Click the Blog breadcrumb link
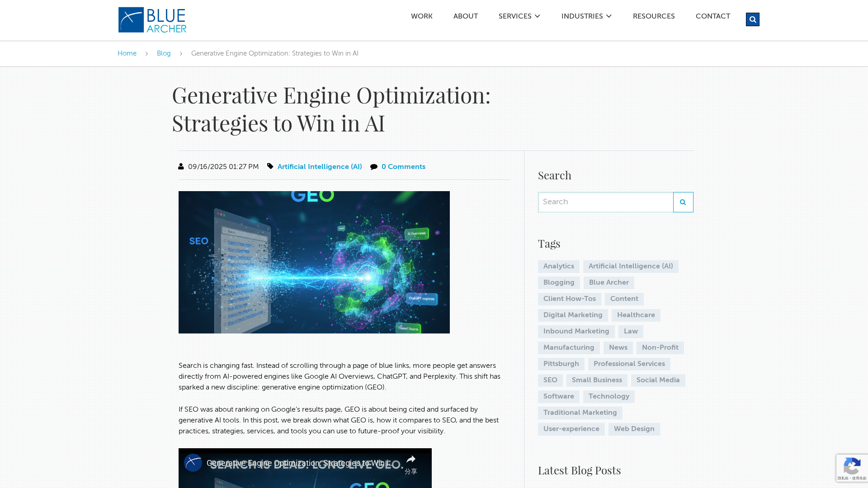Screen dimensions: 868x488 (164, 53)
